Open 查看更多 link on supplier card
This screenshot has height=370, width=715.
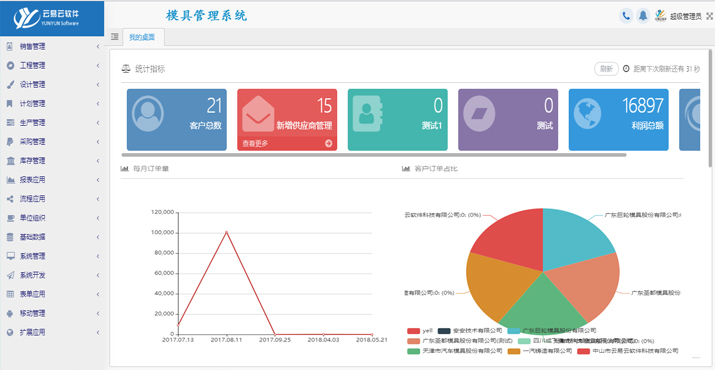(255, 143)
